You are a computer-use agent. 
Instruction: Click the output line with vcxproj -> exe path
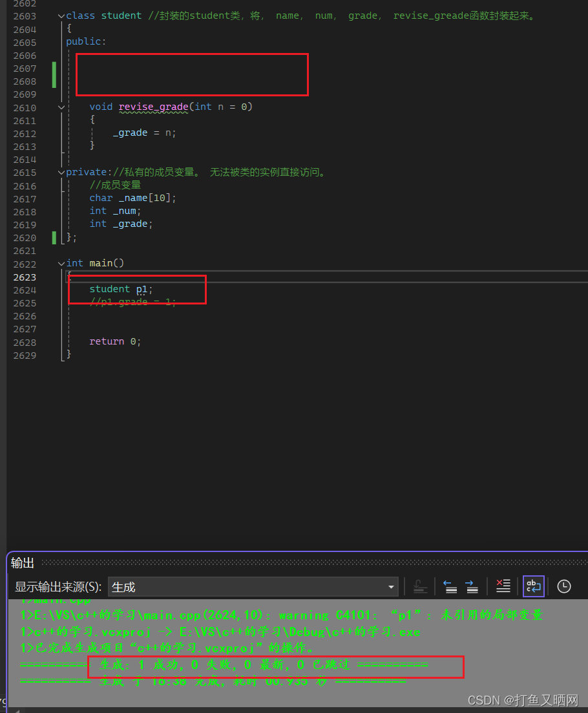point(220,632)
